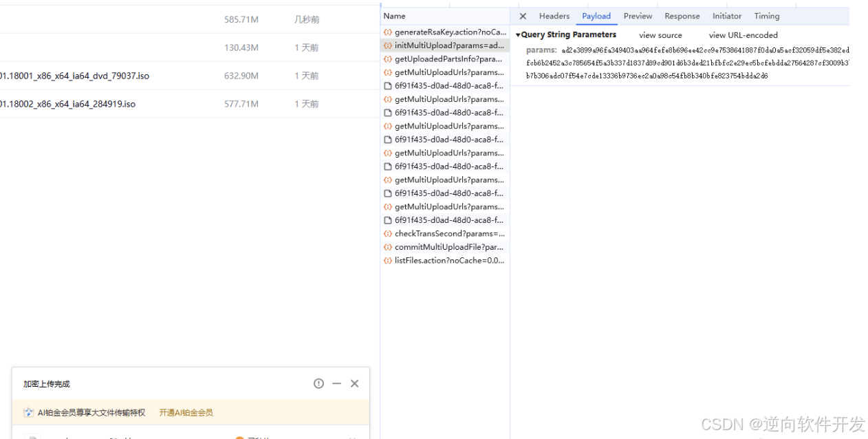Viewport: 868px width, 439px height.
Task: Minimize the 加密上传完成 upload panel
Action: click(x=336, y=383)
